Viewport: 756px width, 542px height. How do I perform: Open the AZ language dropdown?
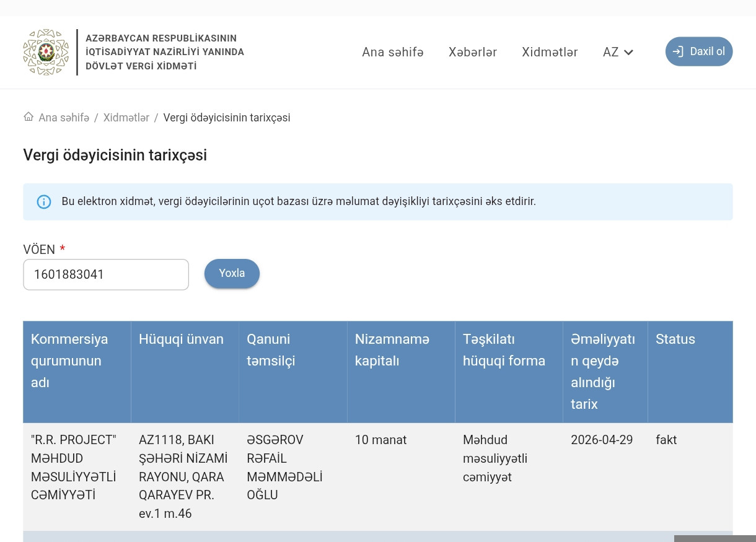618,52
